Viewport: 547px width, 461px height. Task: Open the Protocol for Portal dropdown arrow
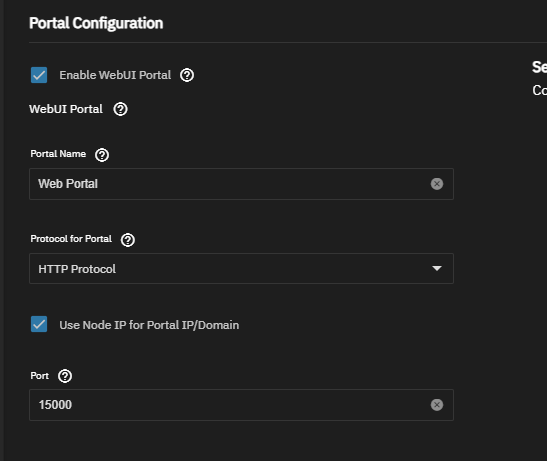pyautogui.click(x=437, y=268)
